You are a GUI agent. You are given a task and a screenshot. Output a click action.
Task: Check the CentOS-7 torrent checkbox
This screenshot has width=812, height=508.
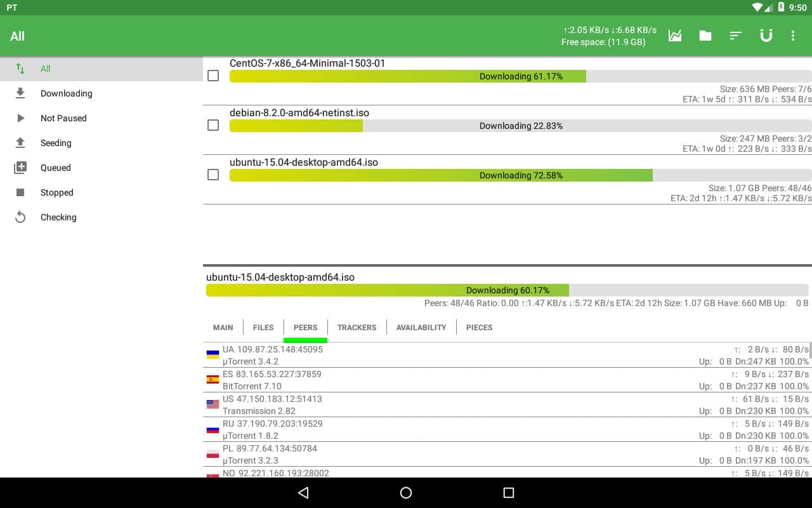213,76
